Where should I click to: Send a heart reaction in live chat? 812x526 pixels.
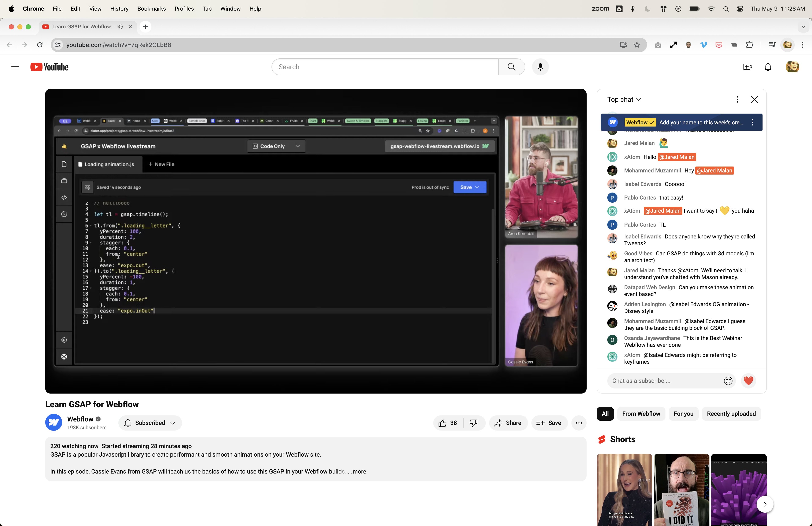(x=748, y=381)
